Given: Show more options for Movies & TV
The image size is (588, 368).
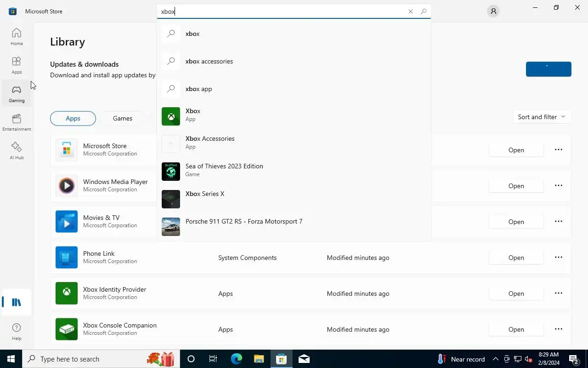Looking at the screenshot, I should coord(558,222).
